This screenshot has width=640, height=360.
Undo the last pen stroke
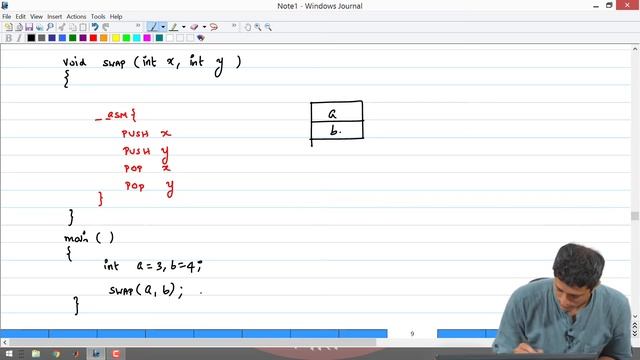coord(95,27)
